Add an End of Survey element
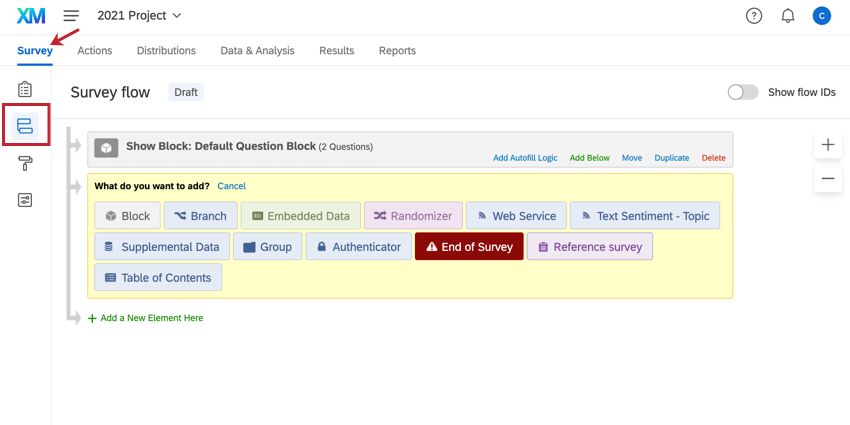 [469, 246]
